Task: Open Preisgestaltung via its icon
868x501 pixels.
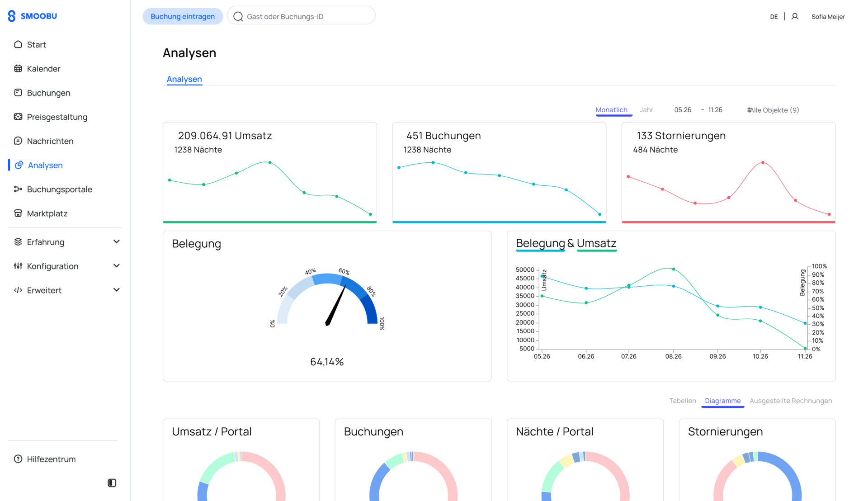Action: coord(18,117)
